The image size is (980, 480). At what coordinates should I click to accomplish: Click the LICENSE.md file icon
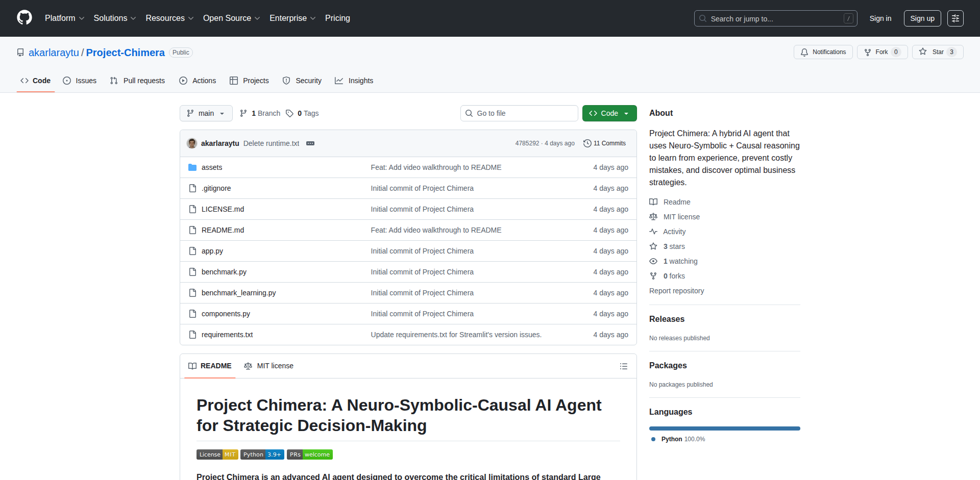[x=192, y=209]
